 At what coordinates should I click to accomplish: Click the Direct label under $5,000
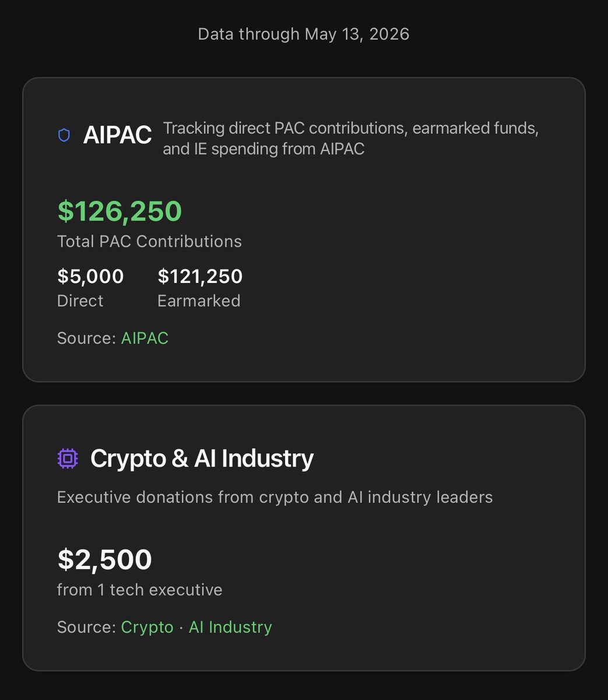point(80,301)
